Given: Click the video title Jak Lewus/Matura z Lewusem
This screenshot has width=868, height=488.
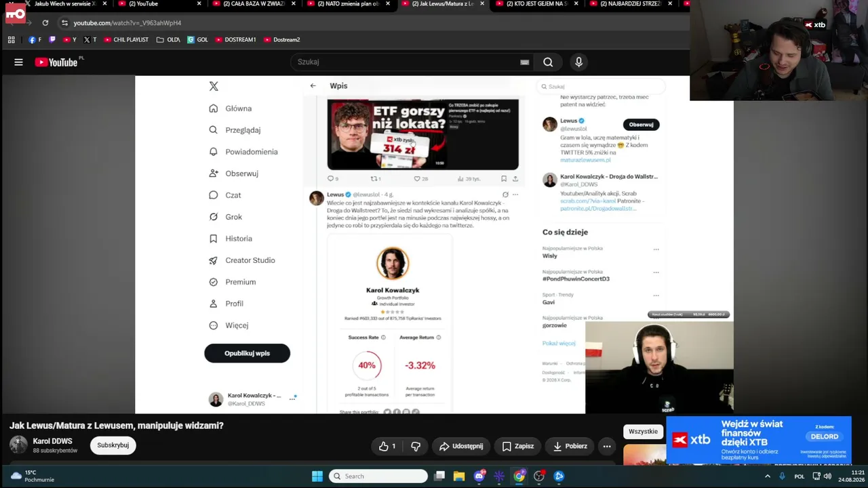Looking at the screenshot, I should click(117, 426).
